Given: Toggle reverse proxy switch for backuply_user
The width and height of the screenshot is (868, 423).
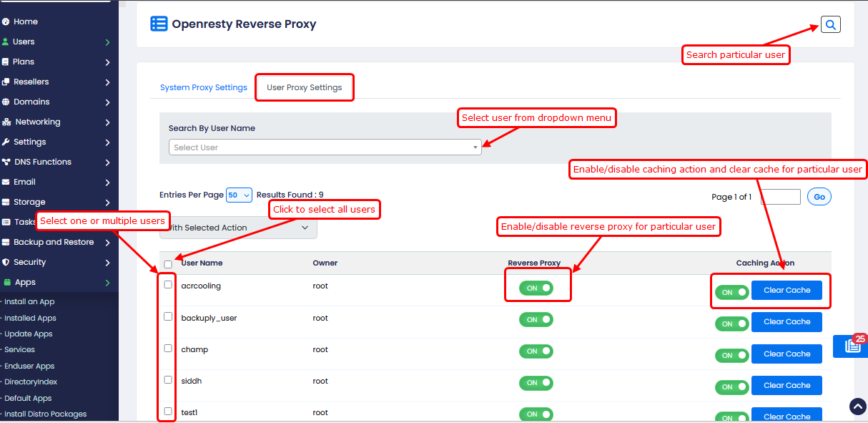Looking at the screenshot, I should click(x=536, y=320).
